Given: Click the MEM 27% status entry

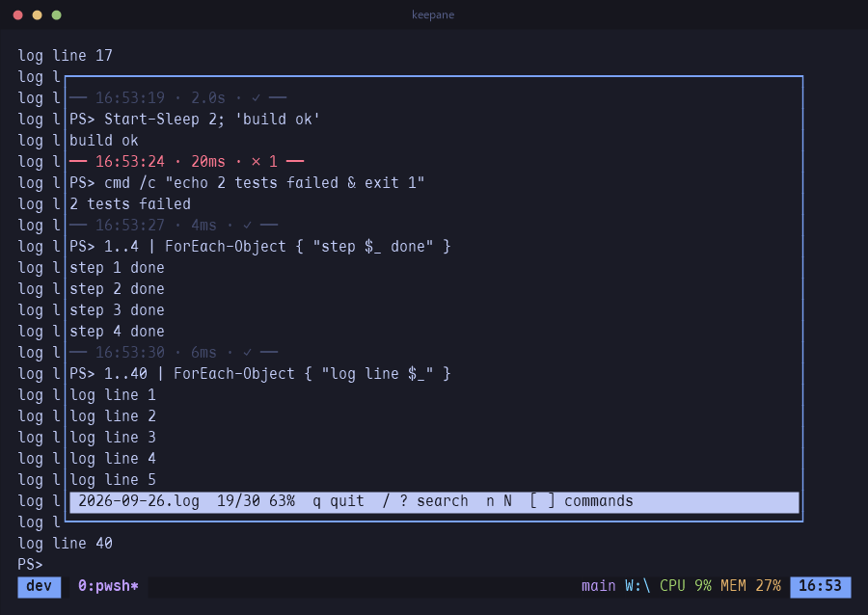Looking at the screenshot, I should 750,586.
